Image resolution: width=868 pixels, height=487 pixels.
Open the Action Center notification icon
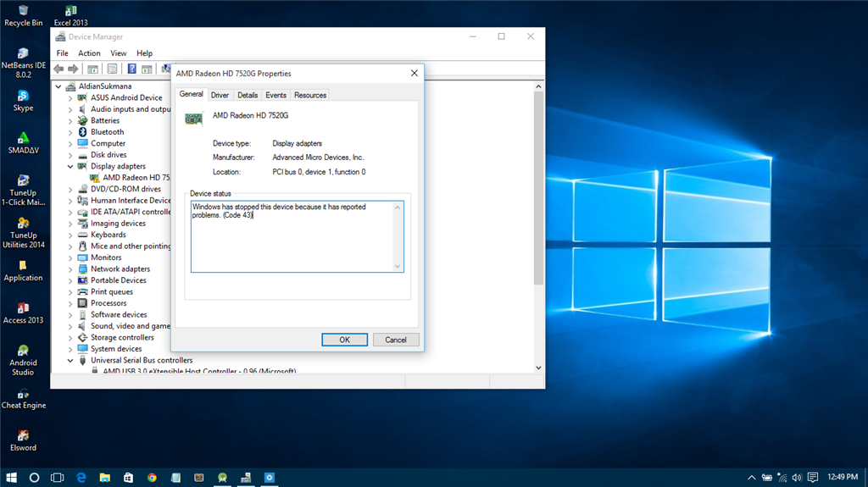click(x=813, y=478)
